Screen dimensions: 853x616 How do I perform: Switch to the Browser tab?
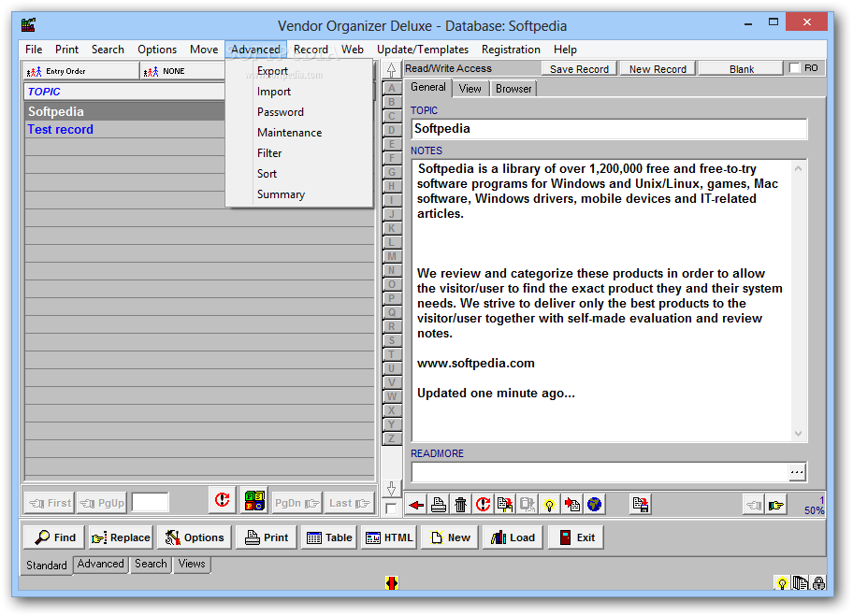(513, 89)
